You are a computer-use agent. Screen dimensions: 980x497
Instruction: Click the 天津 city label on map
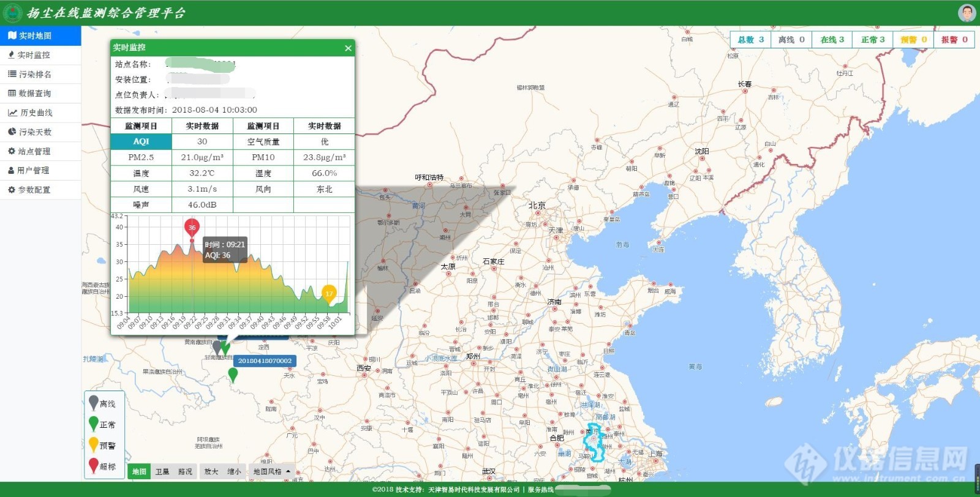pyautogui.click(x=556, y=231)
